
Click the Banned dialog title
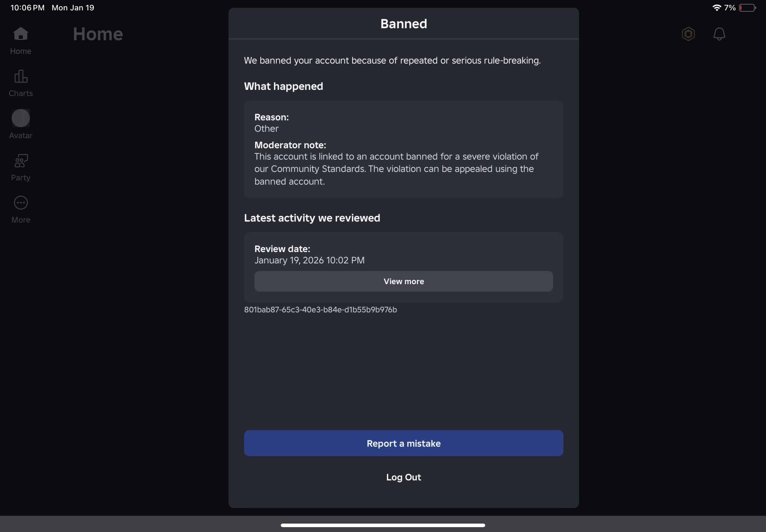tap(403, 23)
